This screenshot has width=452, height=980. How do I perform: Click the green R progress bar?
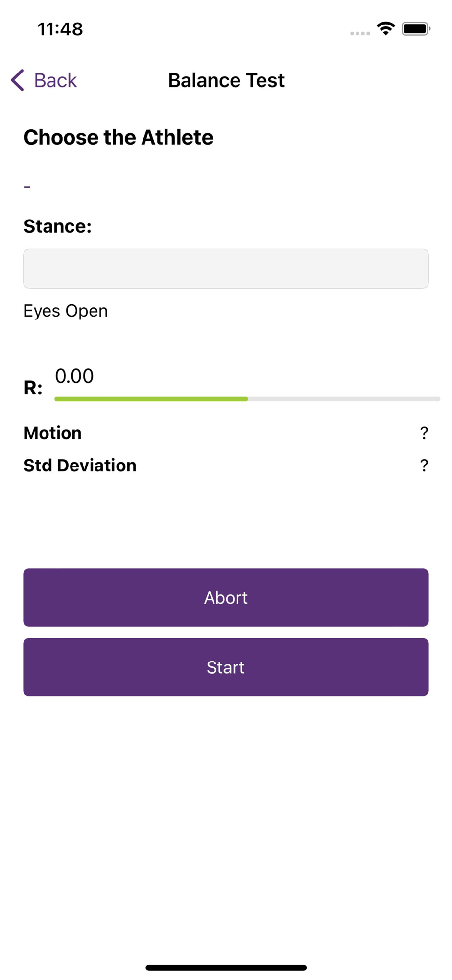click(151, 399)
